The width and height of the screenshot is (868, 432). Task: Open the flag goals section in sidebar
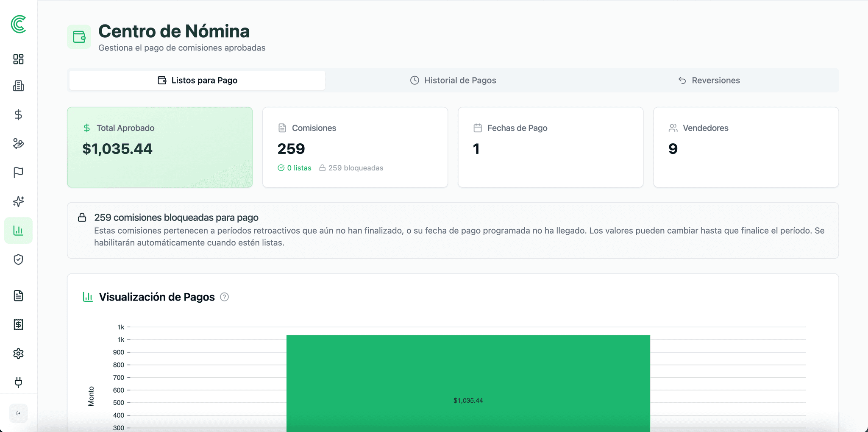tap(18, 172)
